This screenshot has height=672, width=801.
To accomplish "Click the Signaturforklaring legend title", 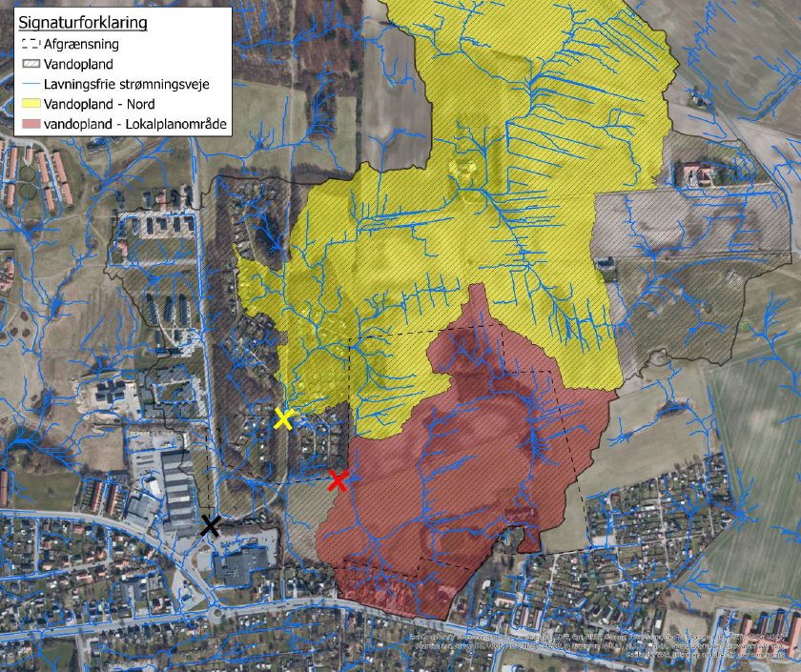I will point(81,23).
